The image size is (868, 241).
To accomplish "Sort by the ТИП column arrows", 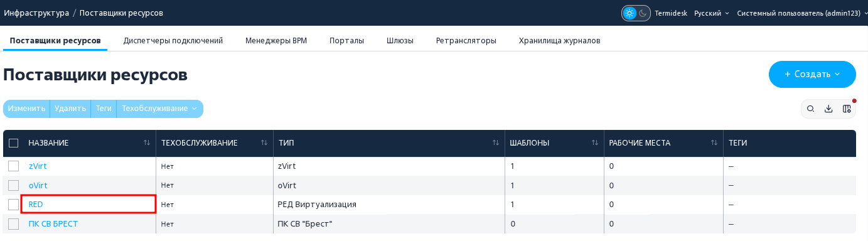I will 496,143.
